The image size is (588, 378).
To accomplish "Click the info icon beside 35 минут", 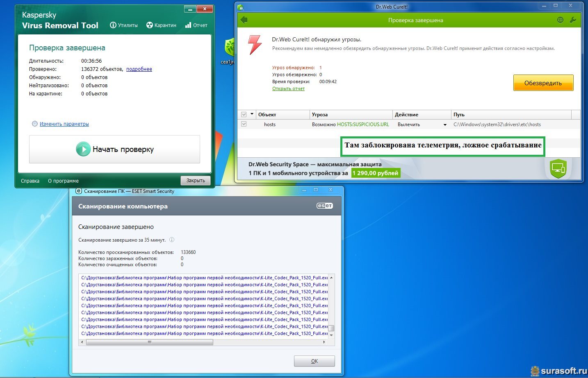I will (x=172, y=240).
